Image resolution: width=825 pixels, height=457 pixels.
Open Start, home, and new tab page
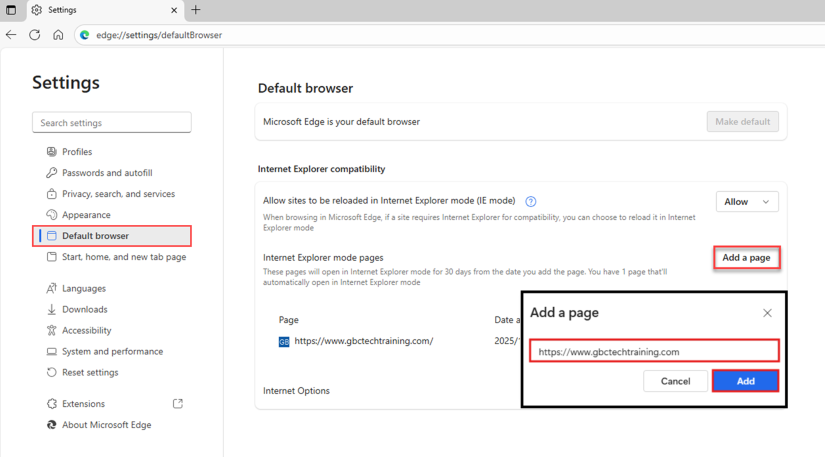[x=124, y=257]
